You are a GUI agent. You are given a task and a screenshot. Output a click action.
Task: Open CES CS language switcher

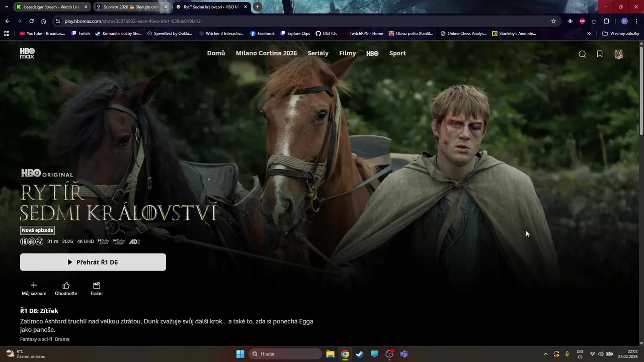coord(580,354)
